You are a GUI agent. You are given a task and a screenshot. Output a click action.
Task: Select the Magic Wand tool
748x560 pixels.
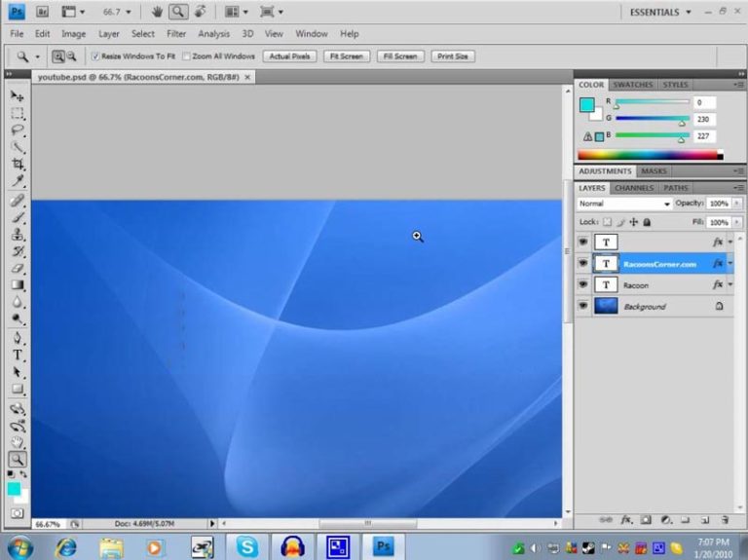click(x=18, y=147)
